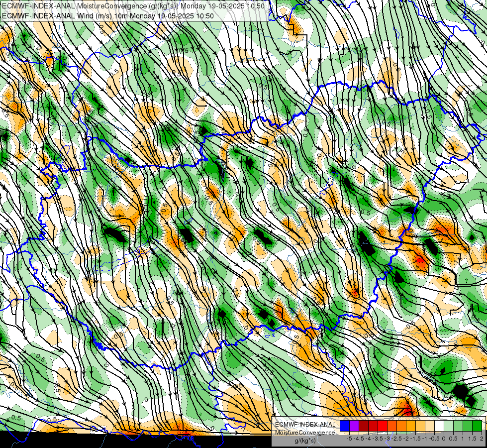Pick the white legend swatch
487x448 pixels.
[x=439, y=426]
